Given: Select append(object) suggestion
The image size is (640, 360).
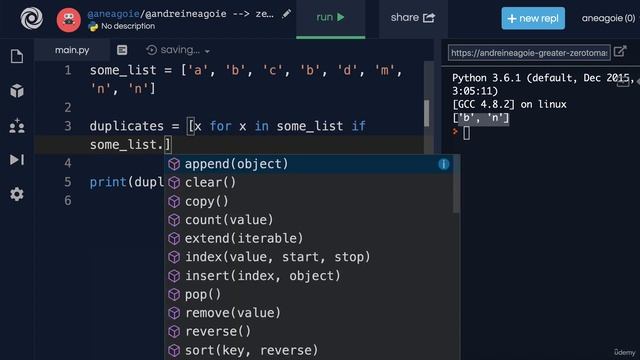Looking at the screenshot, I should 309,164.
